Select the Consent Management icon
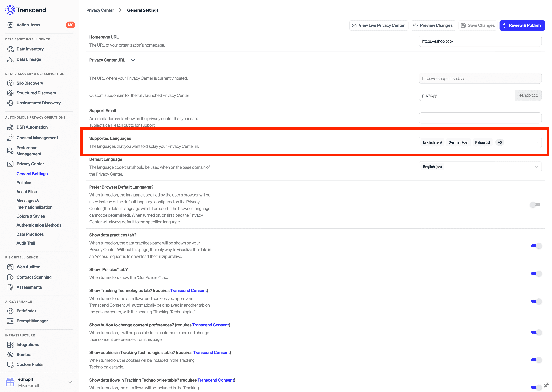 [10, 138]
